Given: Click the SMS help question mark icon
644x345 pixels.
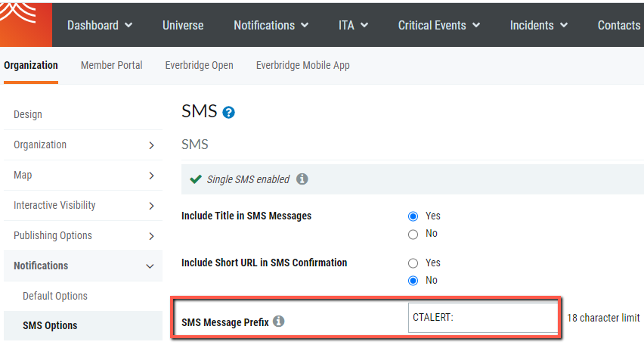Looking at the screenshot, I should [229, 113].
